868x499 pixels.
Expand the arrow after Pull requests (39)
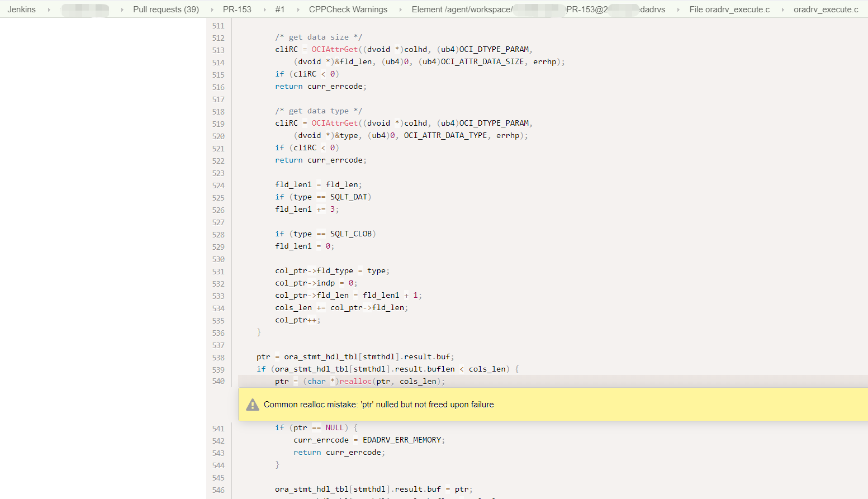point(211,9)
